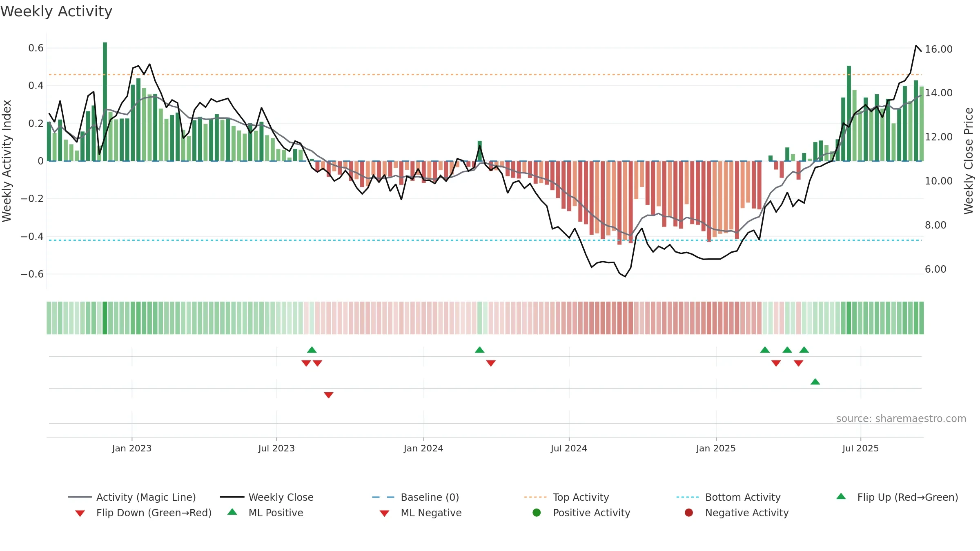
Task: Click the 6.00 price axis label
Action: point(935,269)
